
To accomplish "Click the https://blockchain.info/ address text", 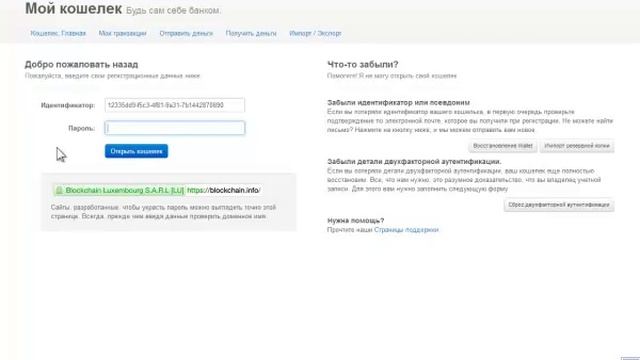I will point(224,191).
